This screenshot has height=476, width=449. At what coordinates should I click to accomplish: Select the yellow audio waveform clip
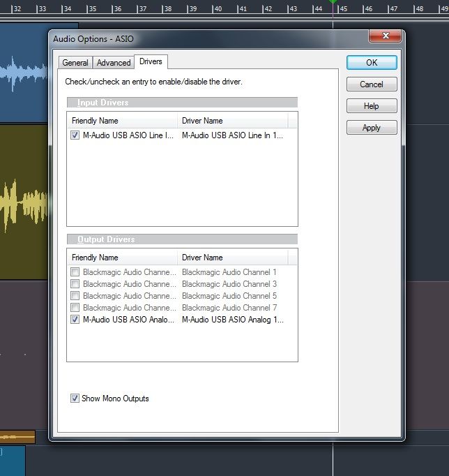click(21, 202)
